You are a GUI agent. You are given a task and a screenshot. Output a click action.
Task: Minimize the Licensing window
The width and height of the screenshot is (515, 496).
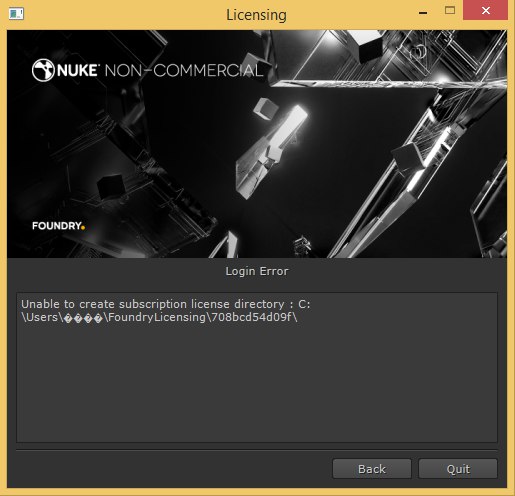pos(423,12)
